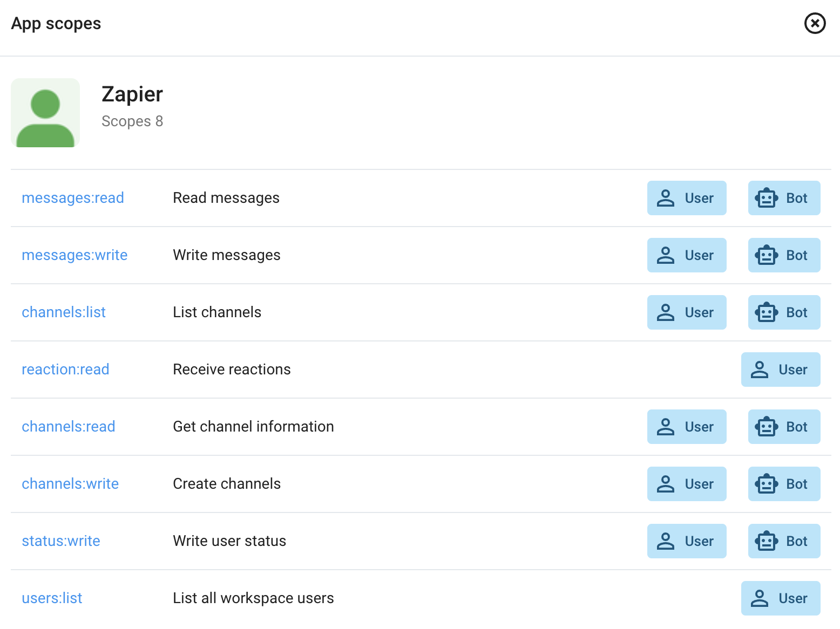840x629 pixels.
Task: Open the channels:write scope link
Action: [x=70, y=484]
